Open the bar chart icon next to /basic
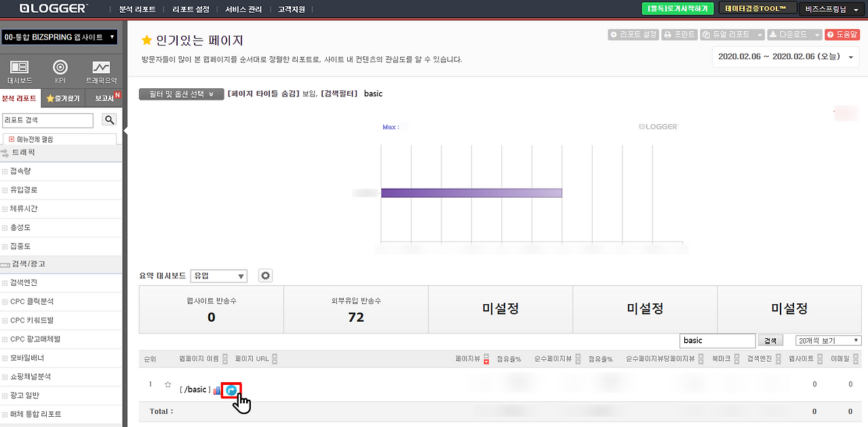This screenshot has width=868, height=427. click(217, 390)
